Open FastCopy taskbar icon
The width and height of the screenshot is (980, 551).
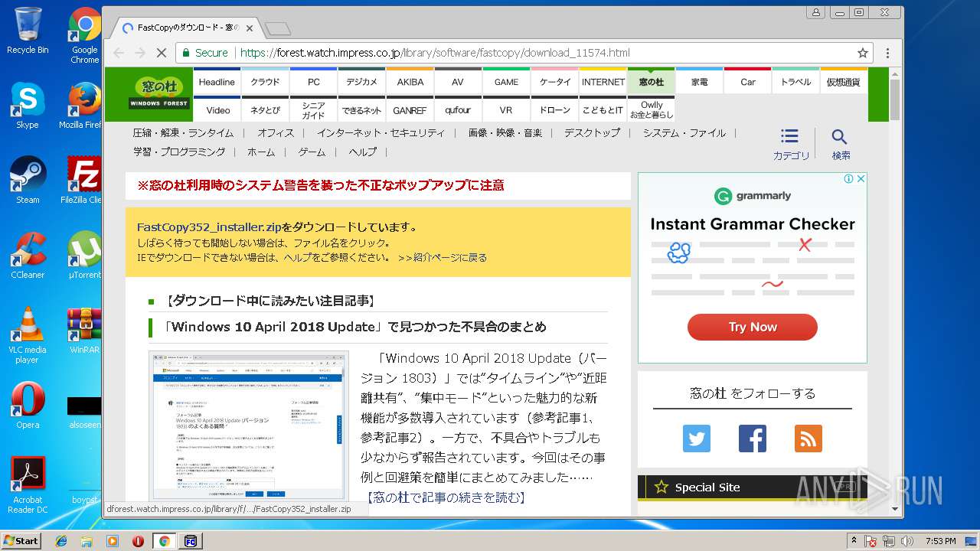tap(190, 541)
